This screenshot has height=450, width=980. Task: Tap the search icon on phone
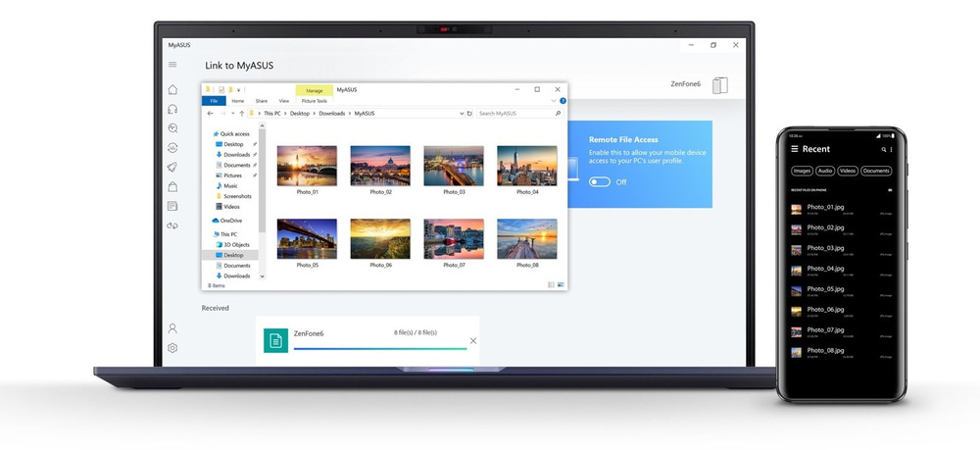[884, 149]
